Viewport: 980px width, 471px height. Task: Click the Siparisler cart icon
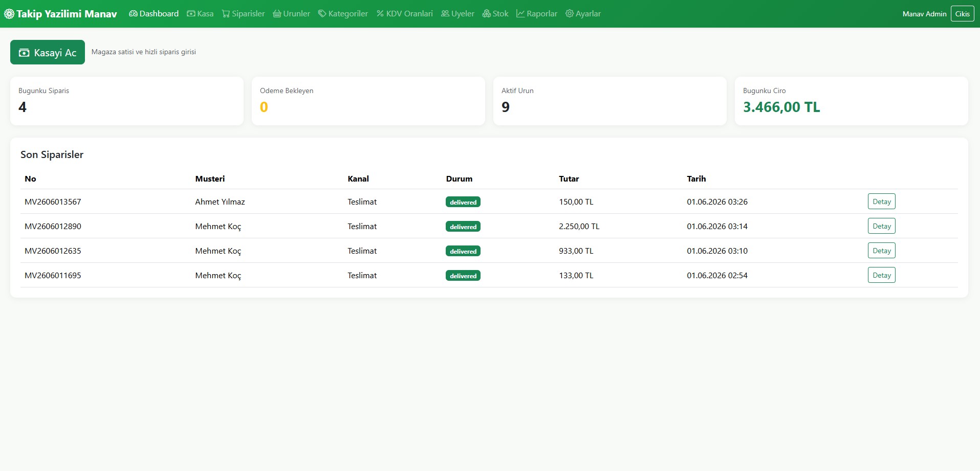[226, 14]
